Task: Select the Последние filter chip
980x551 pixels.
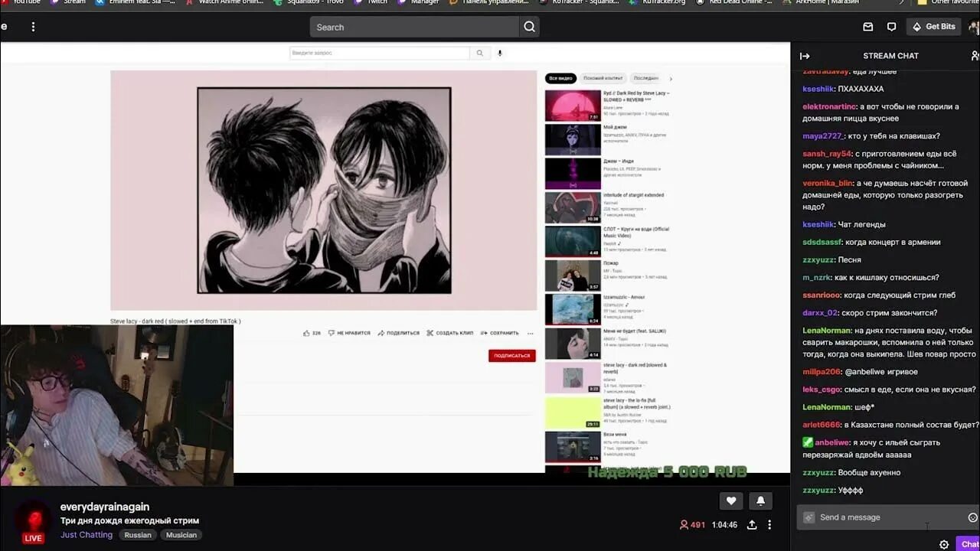Action: click(645, 78)
